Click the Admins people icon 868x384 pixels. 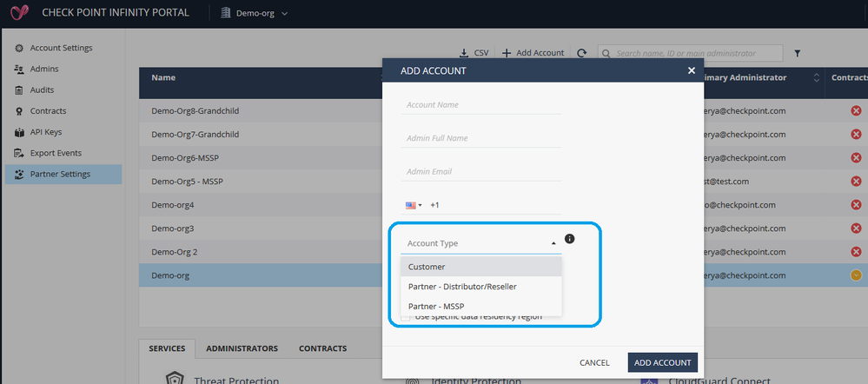point(19,70)
